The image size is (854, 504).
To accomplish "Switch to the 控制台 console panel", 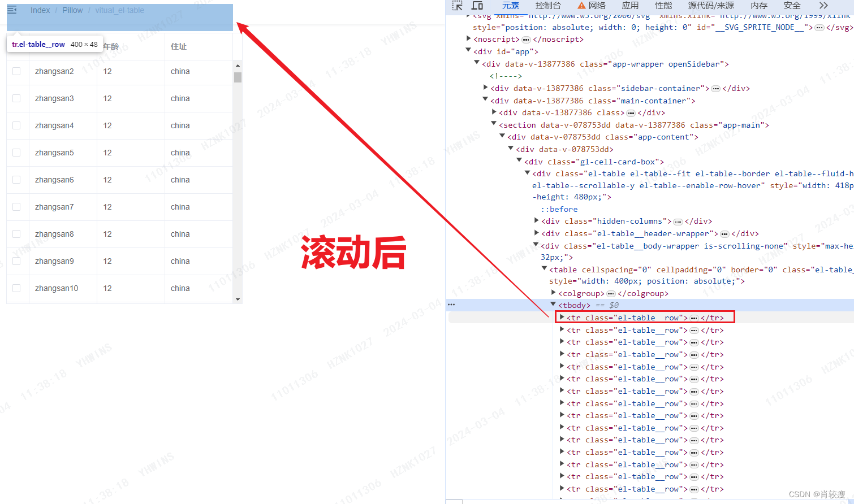I will 547,6.
